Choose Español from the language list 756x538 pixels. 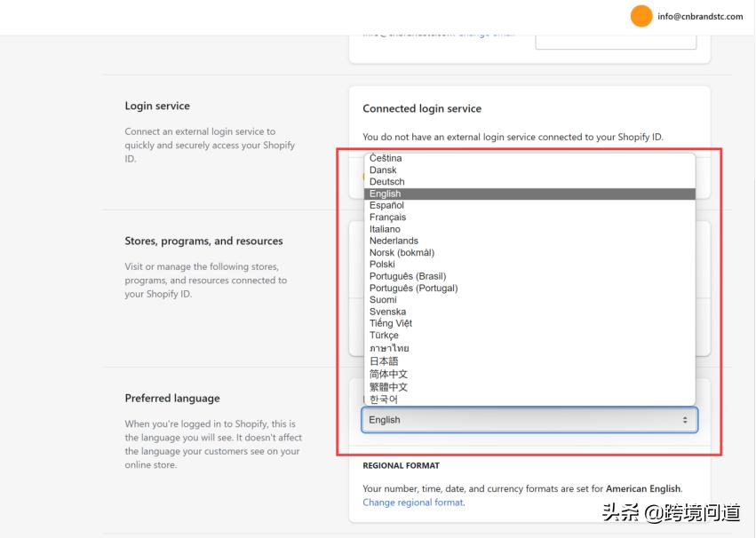point(386,205)
